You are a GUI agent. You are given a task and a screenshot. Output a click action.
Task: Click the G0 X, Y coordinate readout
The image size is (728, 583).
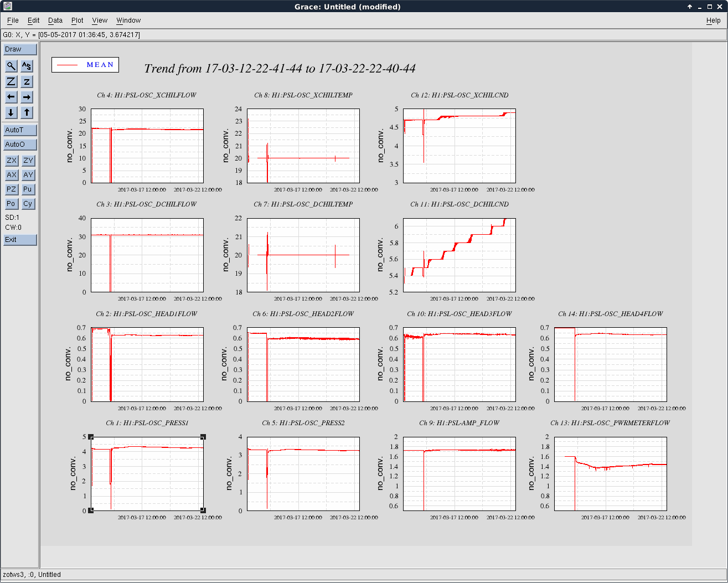tap(71, 34)
